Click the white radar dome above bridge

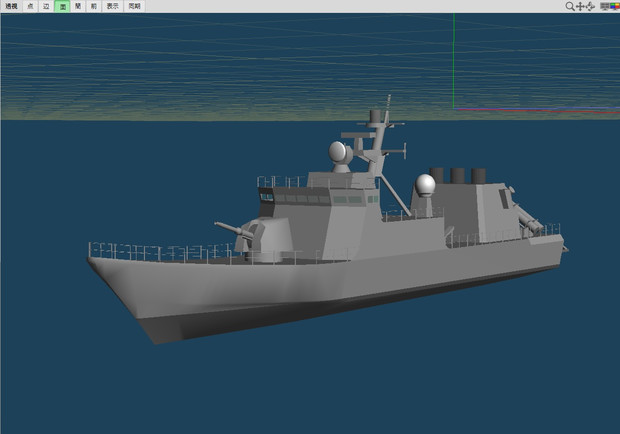[x=339, y=153]
